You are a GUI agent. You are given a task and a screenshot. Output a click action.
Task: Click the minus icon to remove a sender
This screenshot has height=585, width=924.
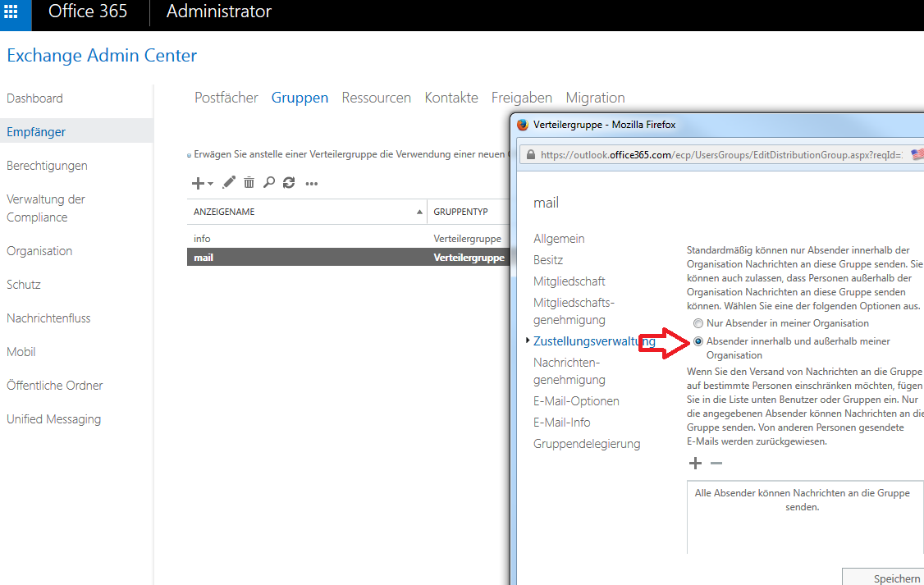tap(716, 463)
